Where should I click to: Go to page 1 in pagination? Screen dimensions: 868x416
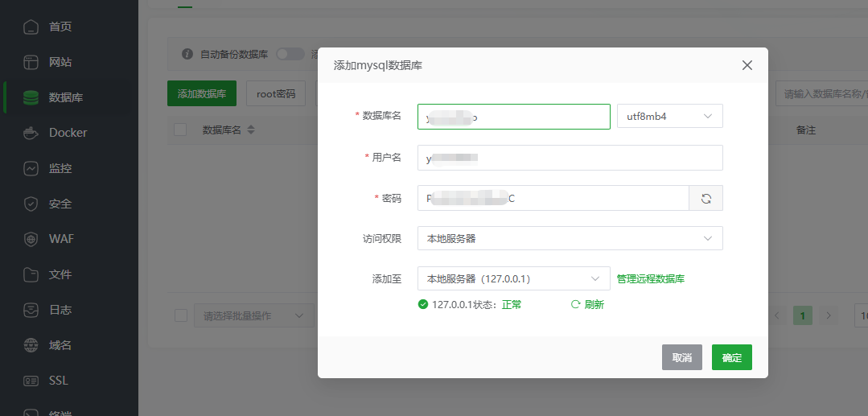pyautogui.click(x=803, y=315)
